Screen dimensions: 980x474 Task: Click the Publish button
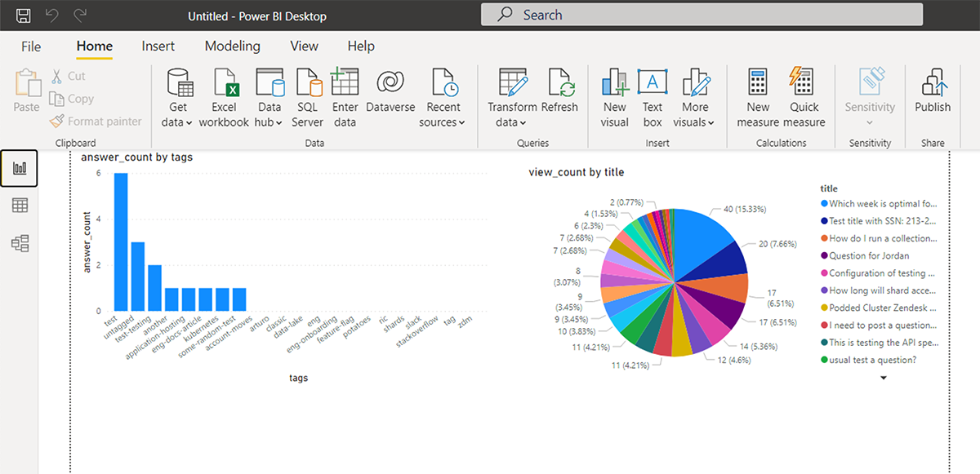tap(933, 91)
